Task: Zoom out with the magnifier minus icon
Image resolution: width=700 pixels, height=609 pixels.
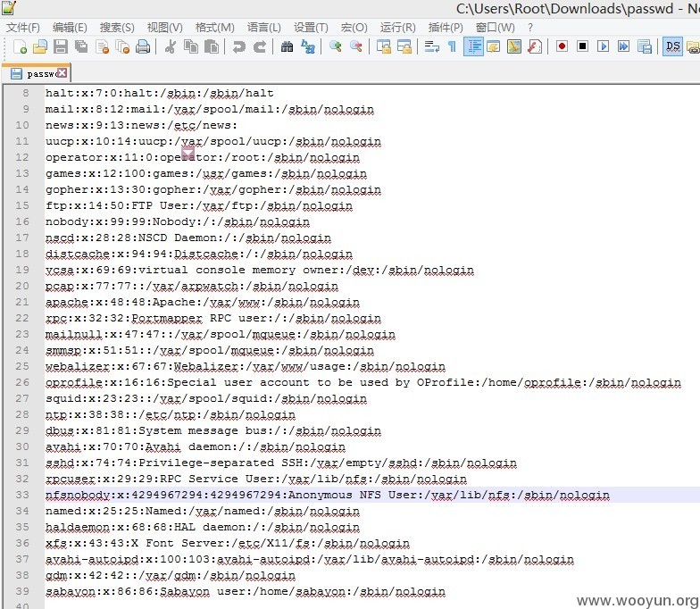Action: (x=355, y=46)
